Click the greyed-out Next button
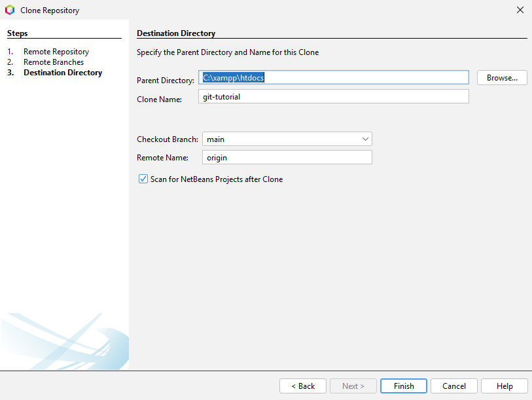532x400 pixels. pyautogui.click(x=353, y=386)
